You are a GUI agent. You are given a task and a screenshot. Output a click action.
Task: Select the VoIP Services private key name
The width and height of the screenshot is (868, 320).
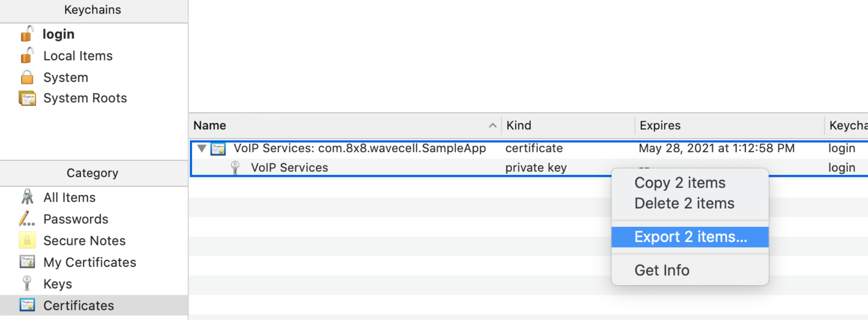click(290, 168)
